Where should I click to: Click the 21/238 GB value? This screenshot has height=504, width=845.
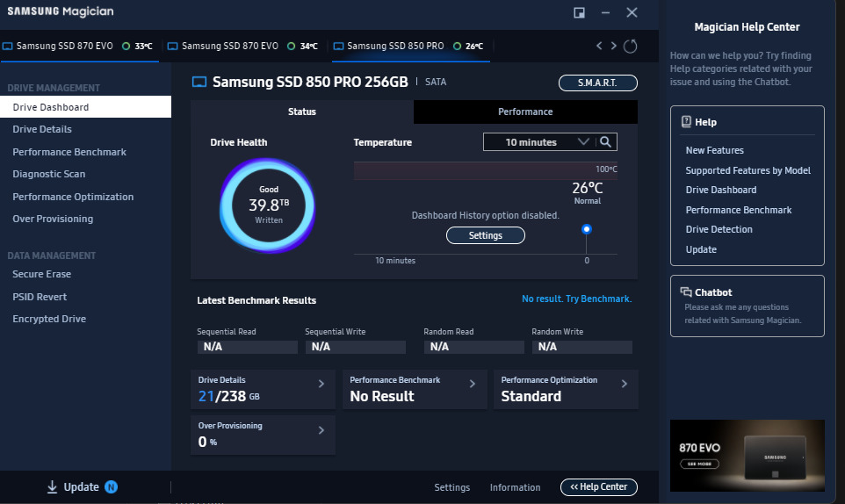229,396
